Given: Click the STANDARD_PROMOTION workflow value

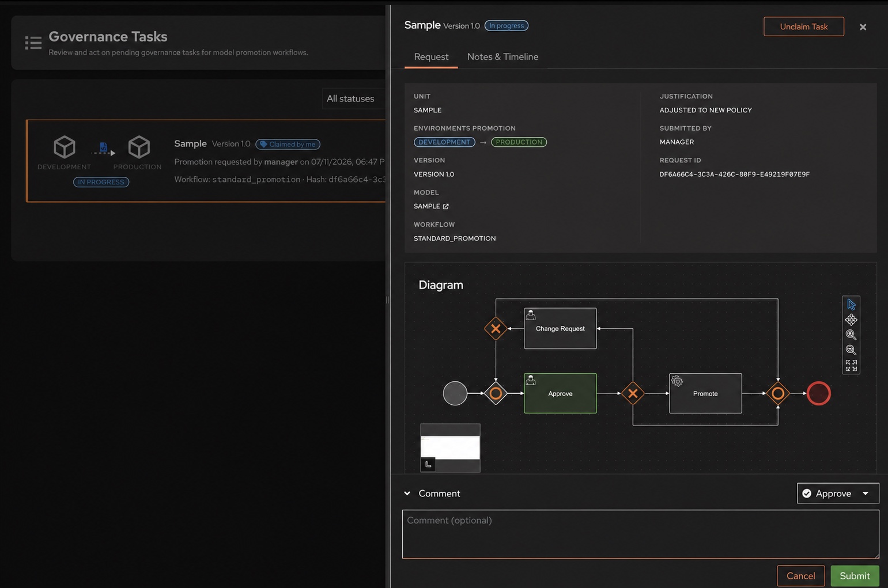Looking at the screenshot, I should (455, 238).
